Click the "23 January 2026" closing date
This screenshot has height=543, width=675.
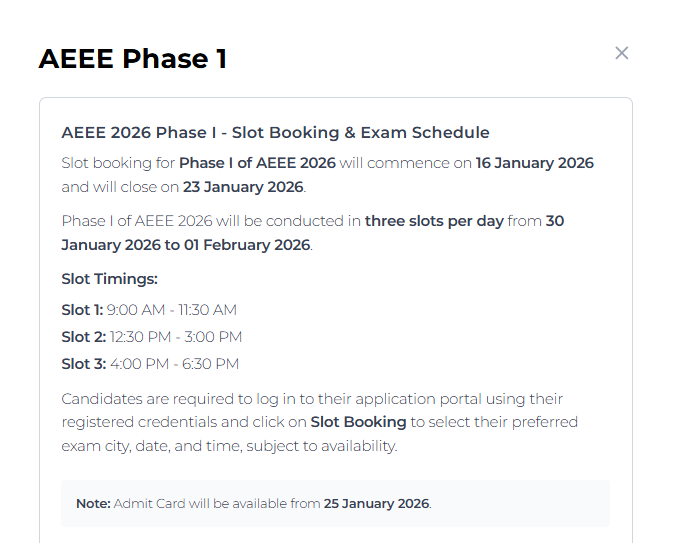tap(243, 187)
